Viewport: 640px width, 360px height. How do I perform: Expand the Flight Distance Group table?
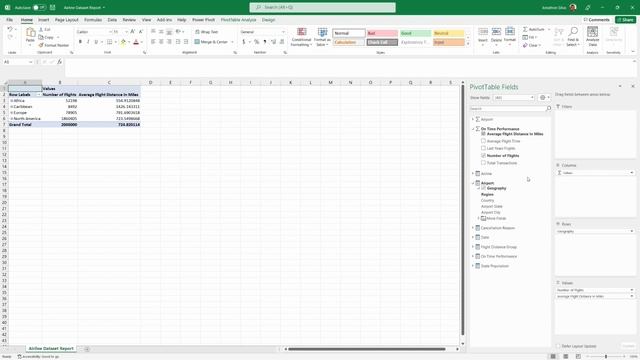pyautogui.click(x=473, y=247)
